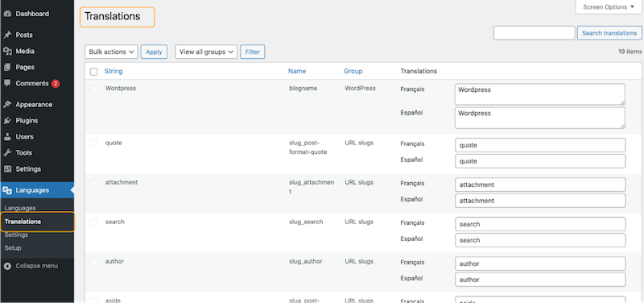Open Settings under the Languages submenu
This screenshot has width=644, height=303.
pyautogui.click(x=16, y=235)
